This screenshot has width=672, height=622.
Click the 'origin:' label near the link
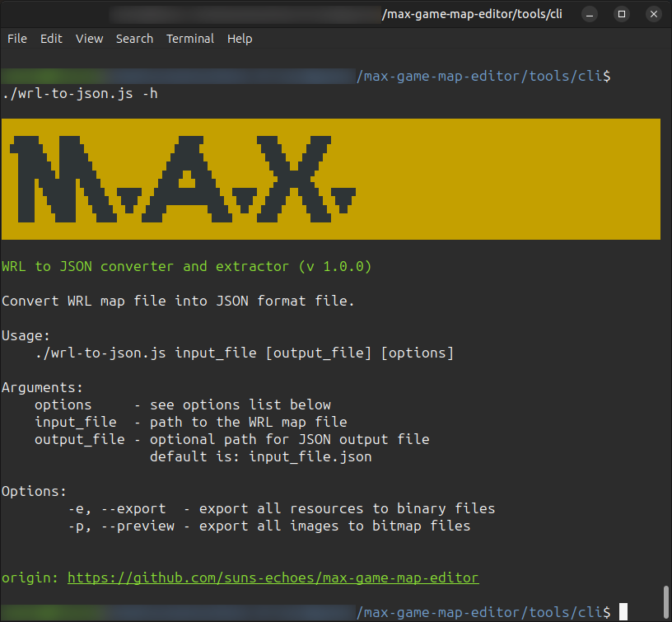27,578
